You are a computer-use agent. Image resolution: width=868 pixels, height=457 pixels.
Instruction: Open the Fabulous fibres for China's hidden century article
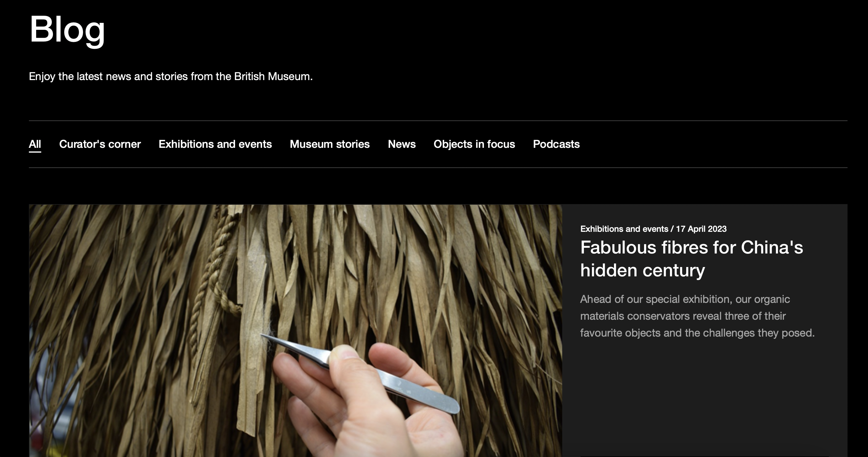click(x=691, y=259)
